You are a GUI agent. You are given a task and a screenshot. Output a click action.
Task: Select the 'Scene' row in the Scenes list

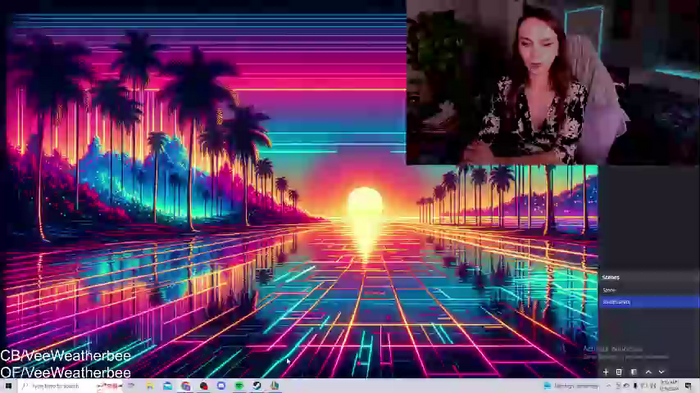[x=649, y=290]
